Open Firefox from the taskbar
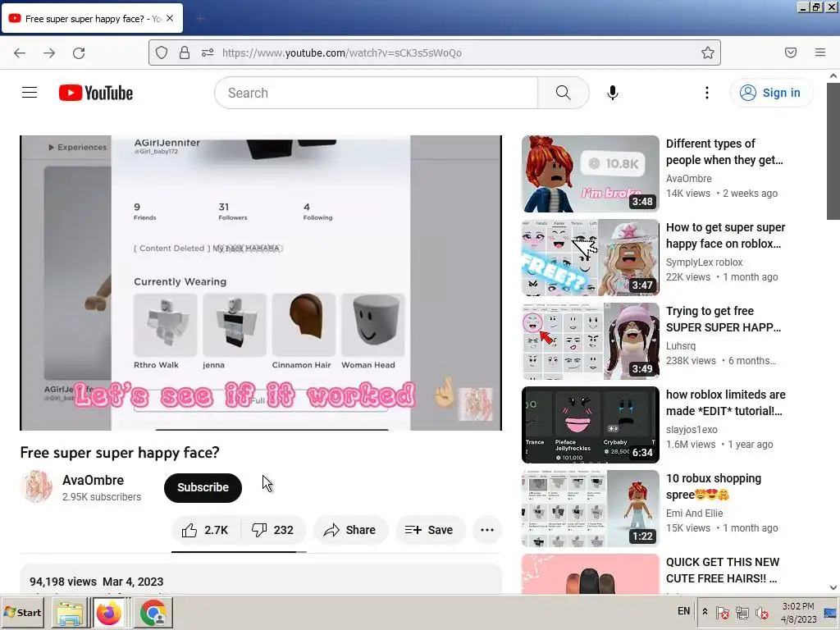The image size is (840, 630). pos(109,612)
